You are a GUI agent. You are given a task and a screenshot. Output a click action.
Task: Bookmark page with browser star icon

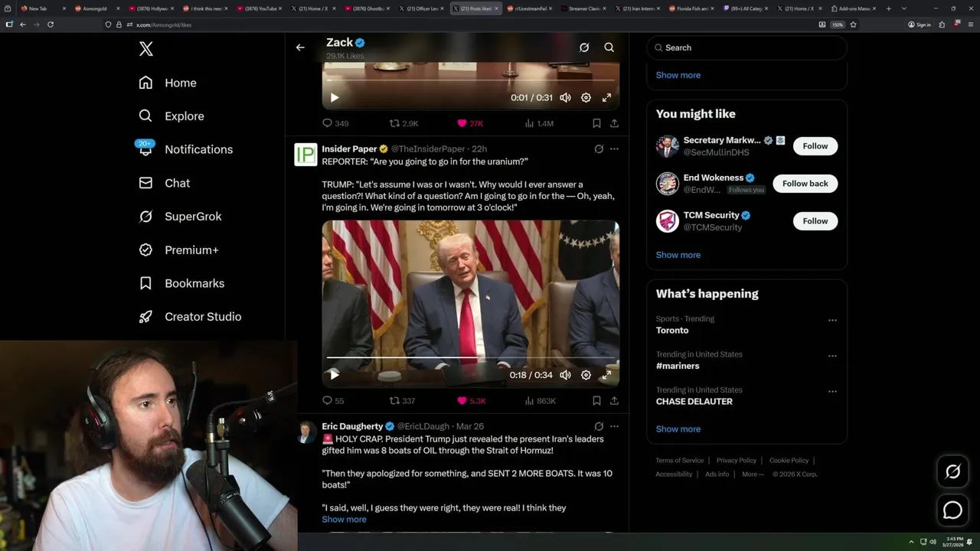click(853, 24)
